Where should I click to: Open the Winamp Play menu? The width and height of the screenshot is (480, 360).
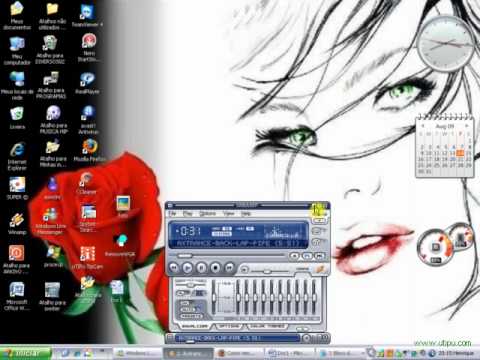click(188, 213)
